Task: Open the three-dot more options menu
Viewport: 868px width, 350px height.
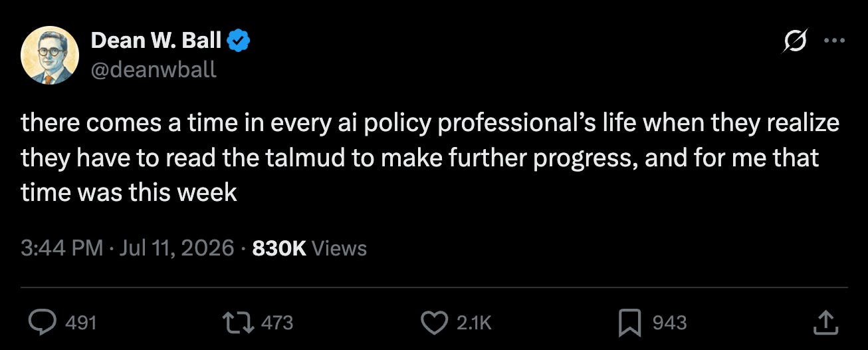Action: coord(833,41)
